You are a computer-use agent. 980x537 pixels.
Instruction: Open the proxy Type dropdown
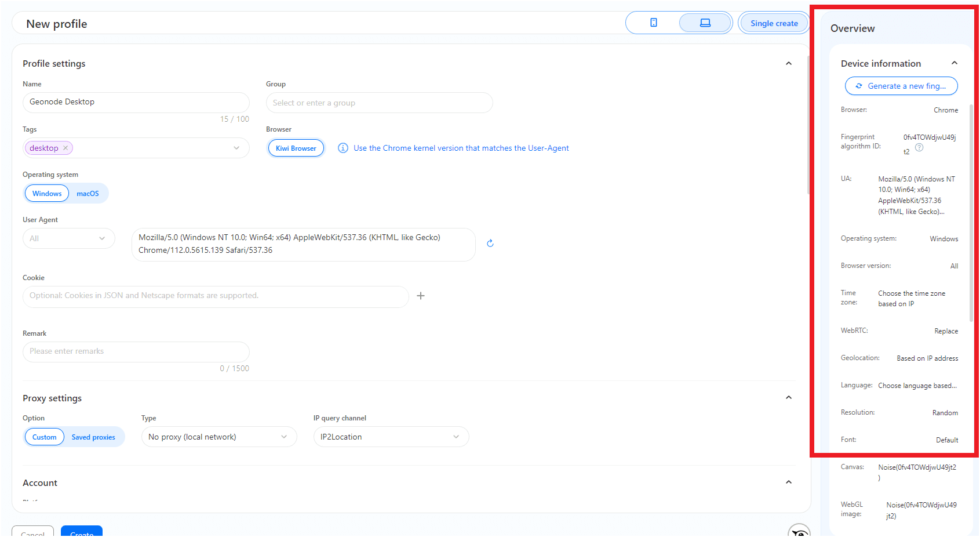click(x=218, y=437)
